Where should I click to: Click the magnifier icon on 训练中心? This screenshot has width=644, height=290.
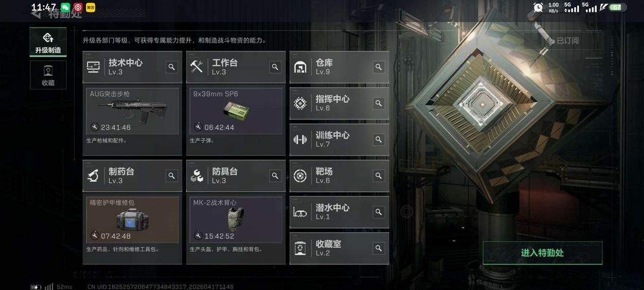click(x=379, y=139)
